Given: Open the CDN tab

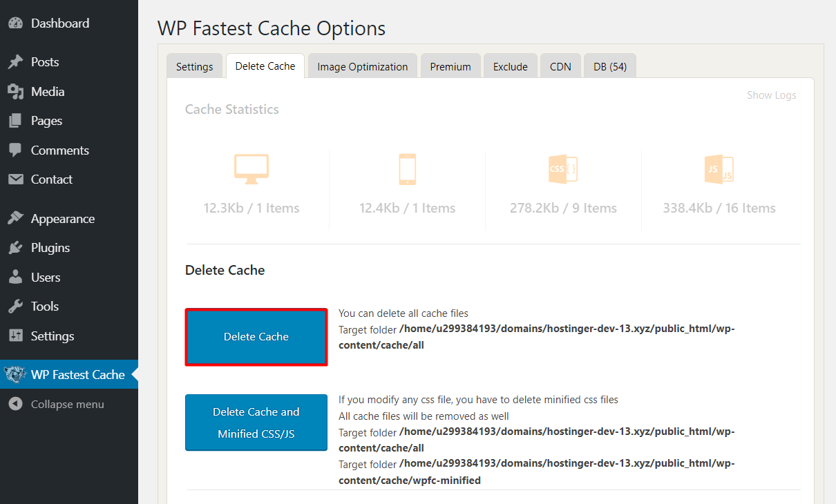Looking at the screenshot, I should click(560, 66).
